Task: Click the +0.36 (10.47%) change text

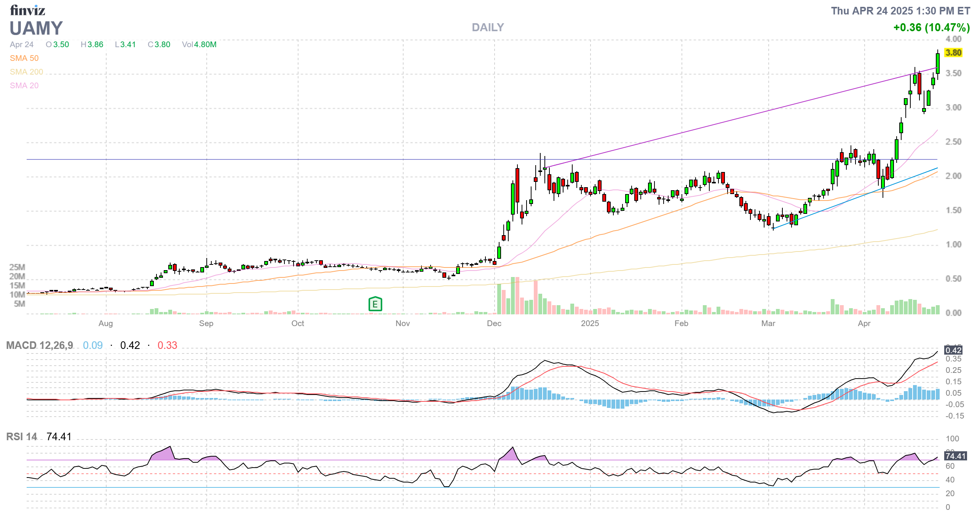Action: (x=931, y=27)
